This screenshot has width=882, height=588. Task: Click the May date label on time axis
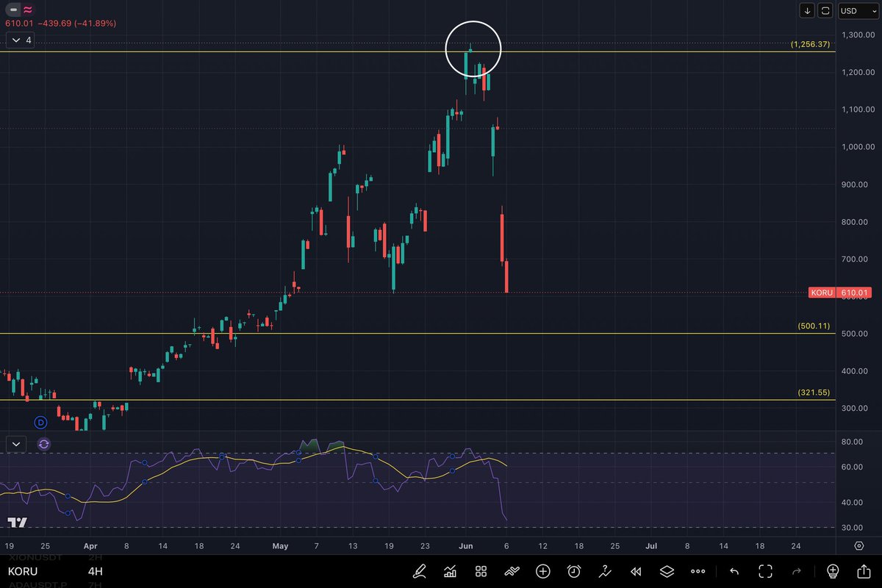pyautogui.click(x=280, y=546)
